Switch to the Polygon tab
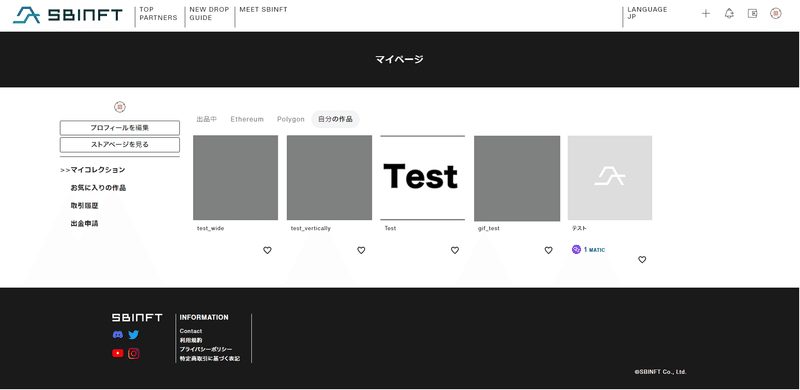This screenshot has height=390, width=800. (291, 119)
